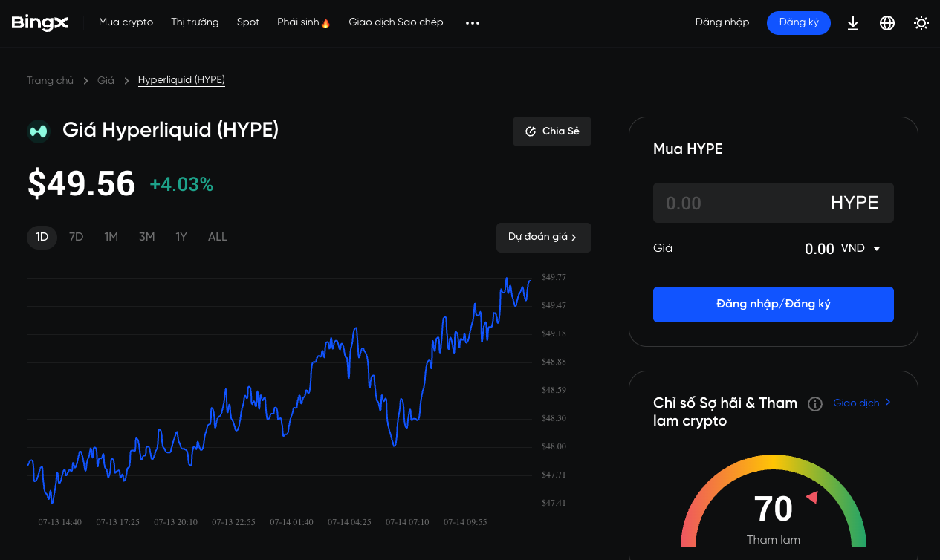Activate the ALL time range
This screenshot has height=560, width=940.
click(217, 236)
